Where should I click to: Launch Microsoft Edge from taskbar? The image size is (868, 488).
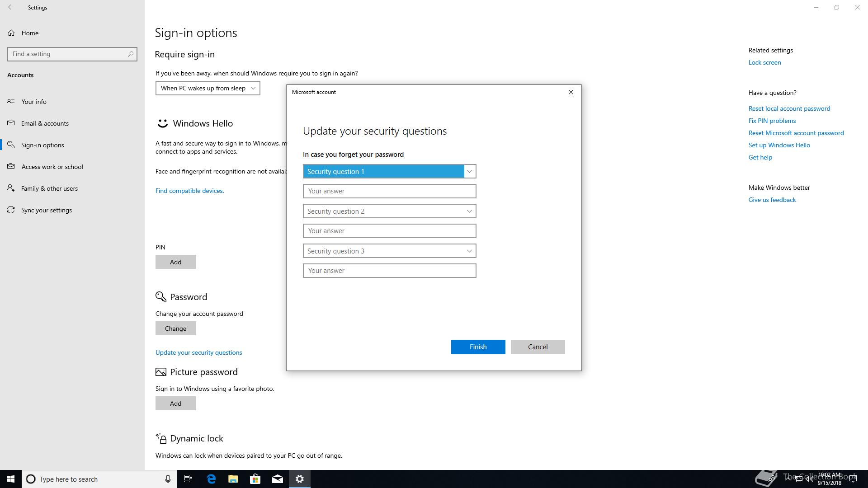point(211,479)
